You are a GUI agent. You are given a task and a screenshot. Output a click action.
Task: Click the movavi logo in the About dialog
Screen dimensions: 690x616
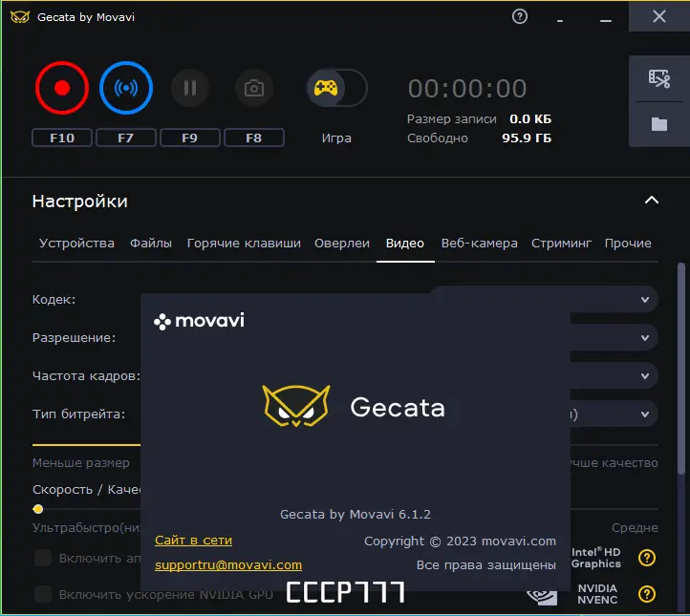coord(199,321)
